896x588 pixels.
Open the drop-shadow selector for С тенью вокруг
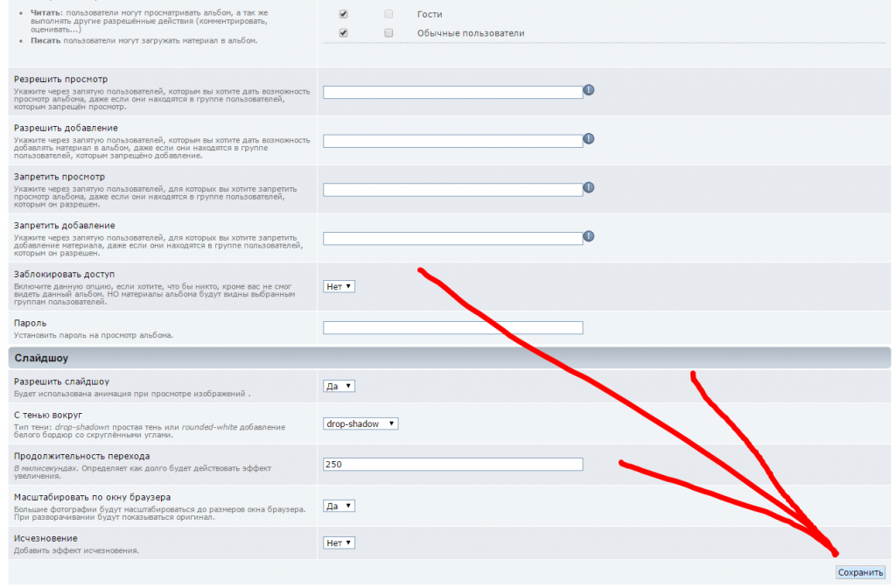[x=360, y=423]
